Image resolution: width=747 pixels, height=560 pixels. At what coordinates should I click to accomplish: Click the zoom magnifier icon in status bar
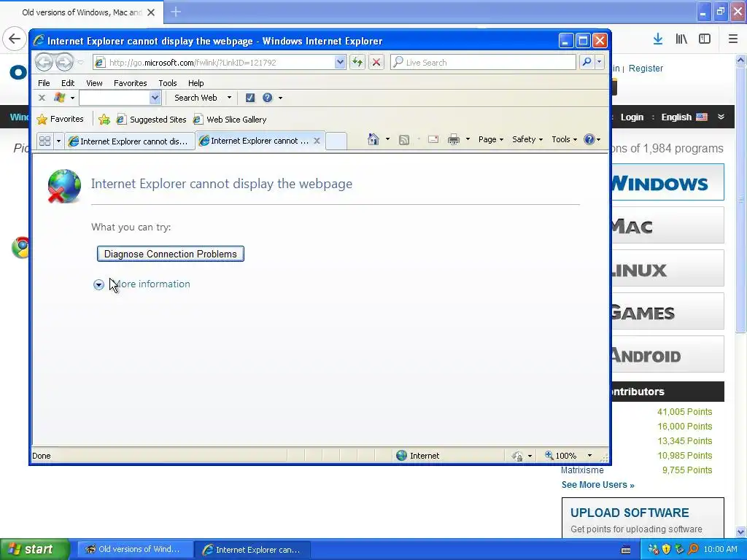pyautogui.click(x=549, y=455)
